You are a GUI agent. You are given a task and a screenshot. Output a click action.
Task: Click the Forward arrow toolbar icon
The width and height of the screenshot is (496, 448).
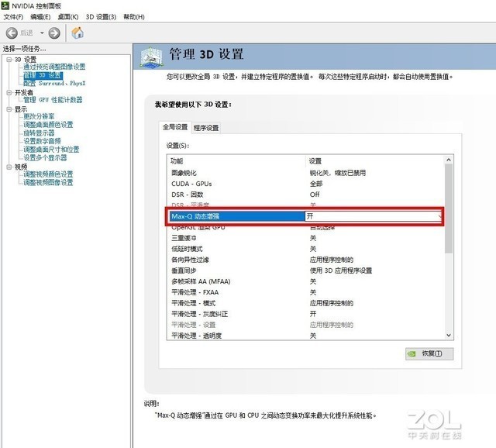coord(54,33)
